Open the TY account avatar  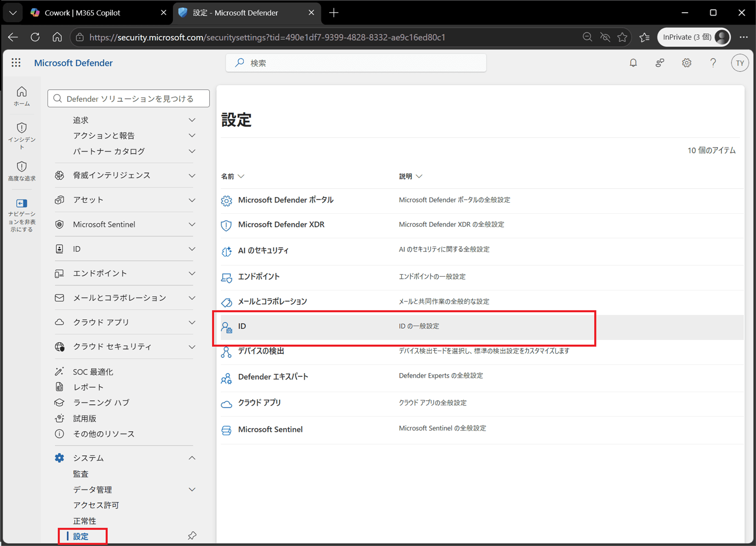coord(740,63)
